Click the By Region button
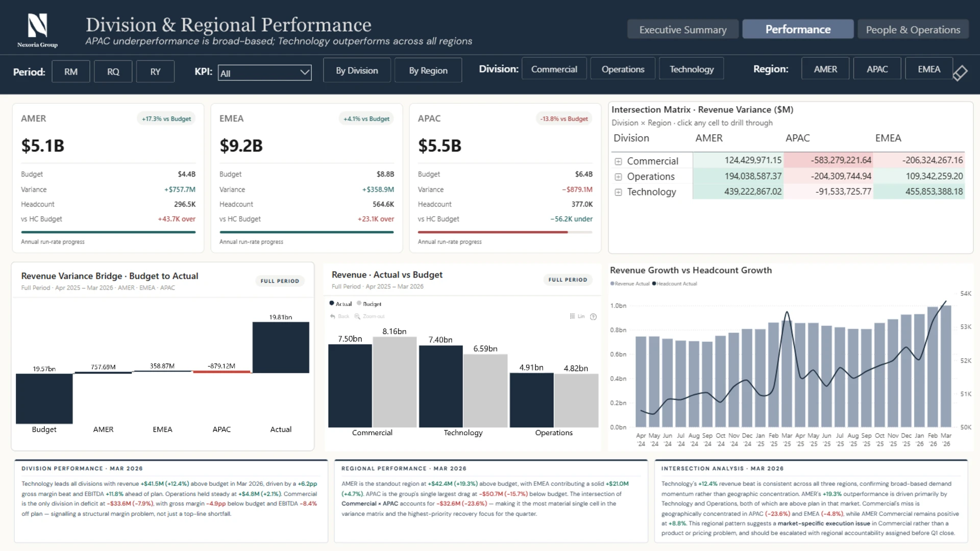 (x=428, y=70)
